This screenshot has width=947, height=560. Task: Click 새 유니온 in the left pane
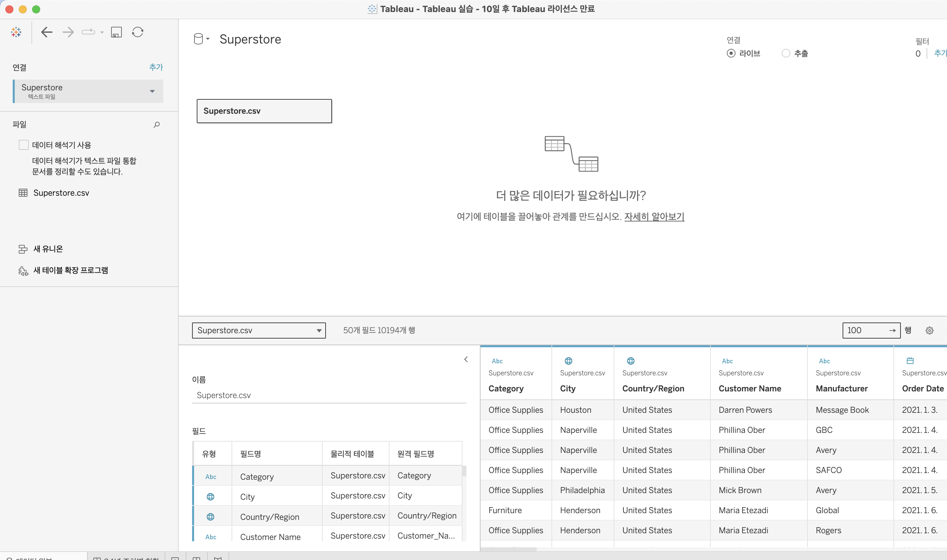coord(48,249)
